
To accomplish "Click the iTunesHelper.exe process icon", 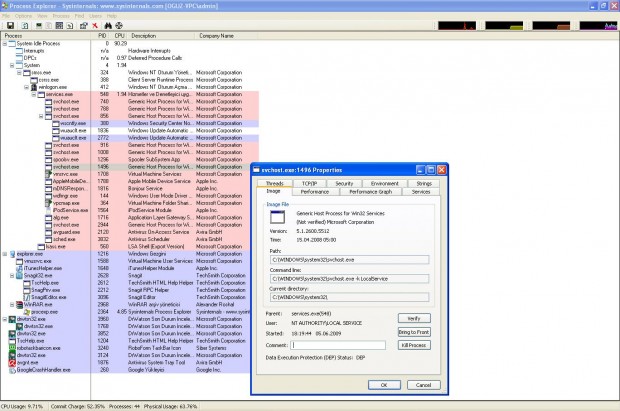I will pyautogui.click(x=19, y=268).
